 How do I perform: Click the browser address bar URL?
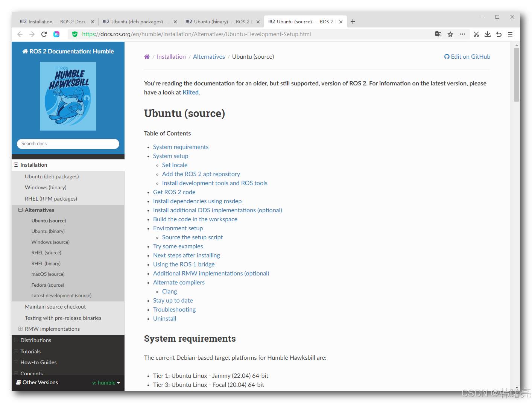[196, 34]
